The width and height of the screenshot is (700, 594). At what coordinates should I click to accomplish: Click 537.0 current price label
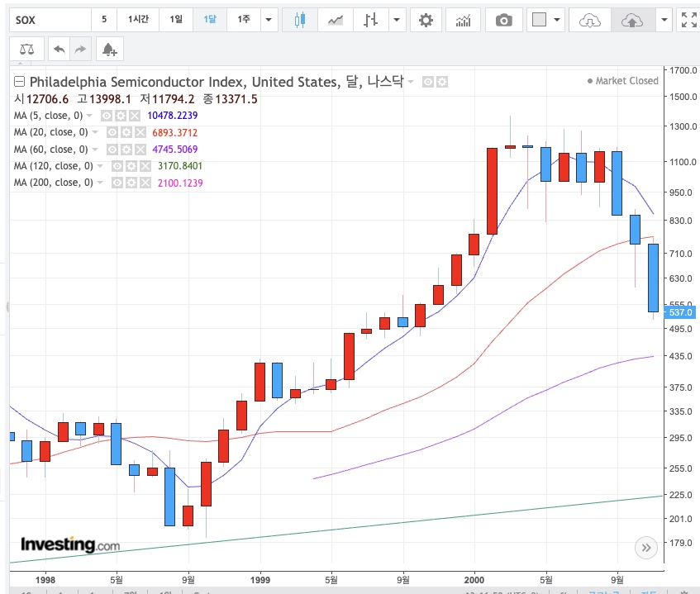tap(680, 312)
